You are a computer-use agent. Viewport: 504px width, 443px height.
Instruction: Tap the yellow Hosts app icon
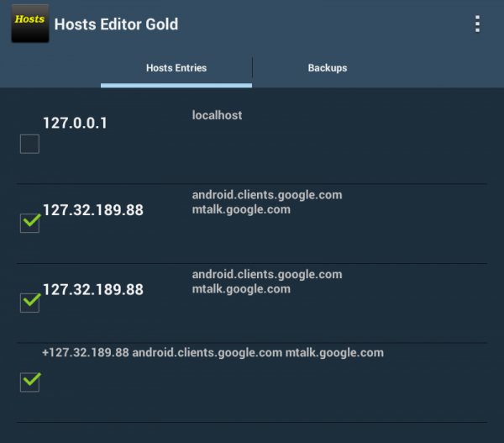coord(30,24)
